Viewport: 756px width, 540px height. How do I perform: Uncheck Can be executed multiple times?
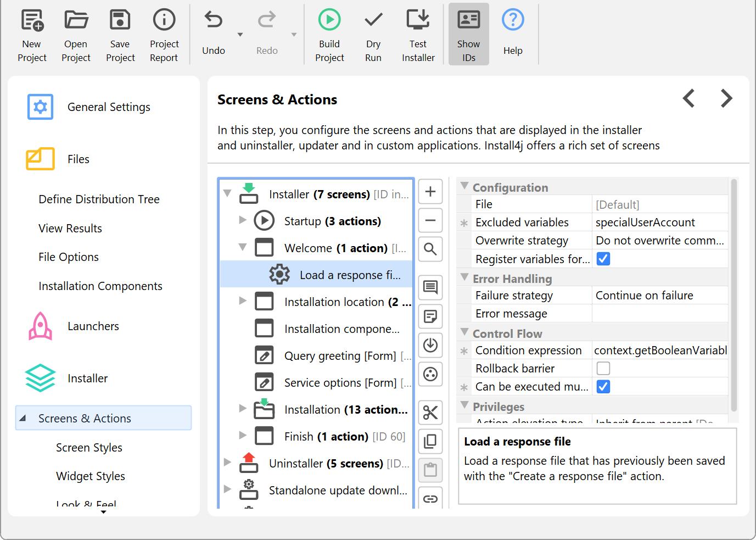click(x=603, y=387)
